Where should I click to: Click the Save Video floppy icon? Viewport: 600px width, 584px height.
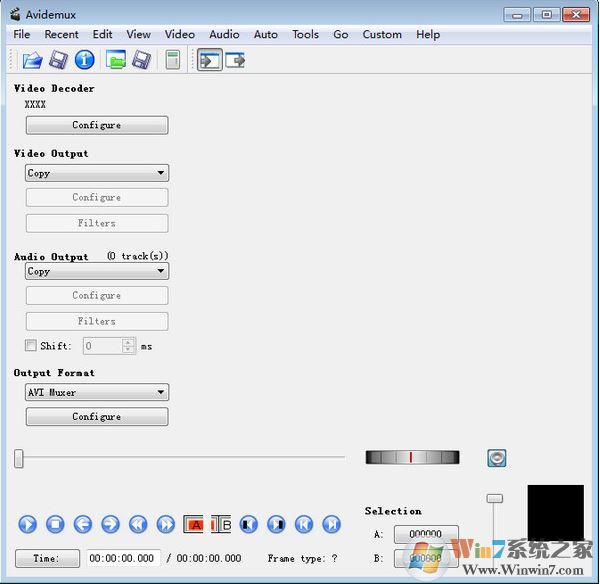(58, 60)
